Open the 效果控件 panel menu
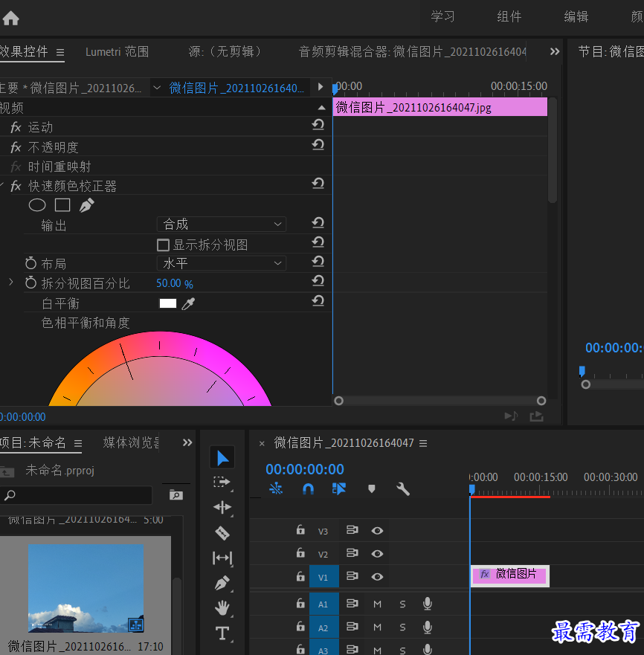644x655 pixels. pyautogui.click(x=60, y=52)
